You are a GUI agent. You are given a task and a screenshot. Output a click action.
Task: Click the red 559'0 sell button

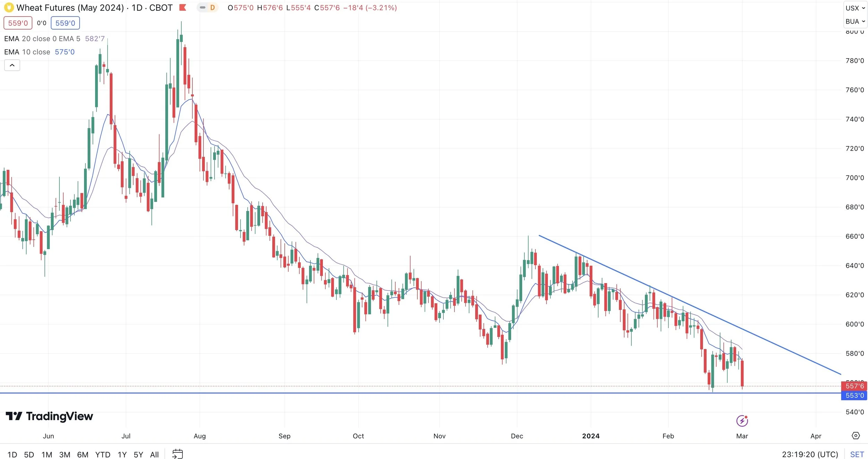(18, 23)
